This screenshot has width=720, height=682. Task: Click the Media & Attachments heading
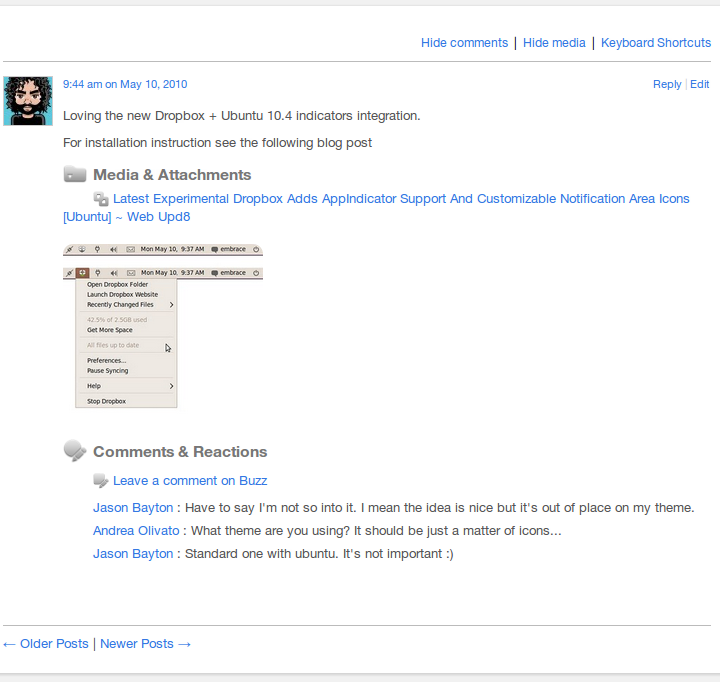point(172,175)
